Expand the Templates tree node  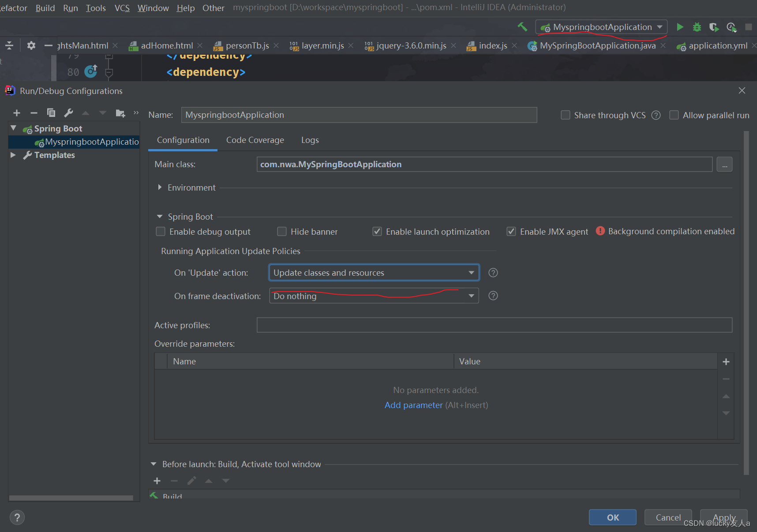coord(13,155)
